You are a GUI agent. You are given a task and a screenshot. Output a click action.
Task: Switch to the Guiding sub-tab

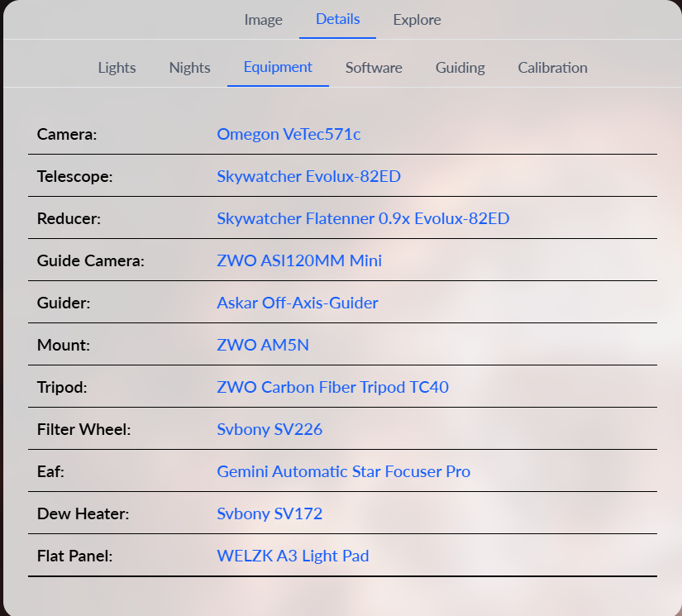pyautogui.click(x=460, y=68)
